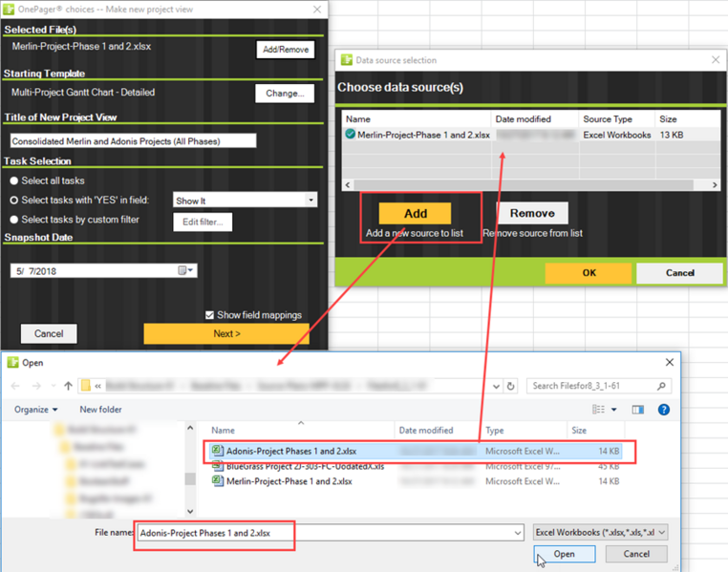Open the Excel Workbooks file type dropdown
Image resolution: width=728 pixels, height=572 pixels.
(600, 533)
